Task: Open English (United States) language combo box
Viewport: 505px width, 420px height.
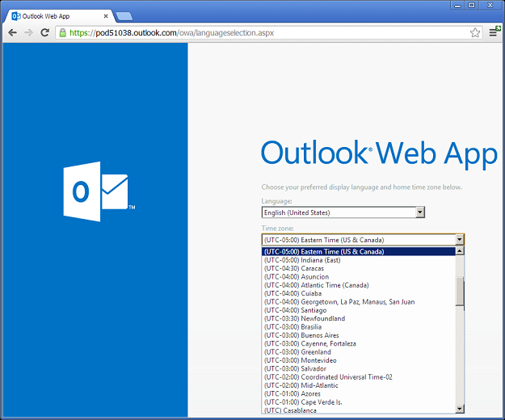Action: 343,212
